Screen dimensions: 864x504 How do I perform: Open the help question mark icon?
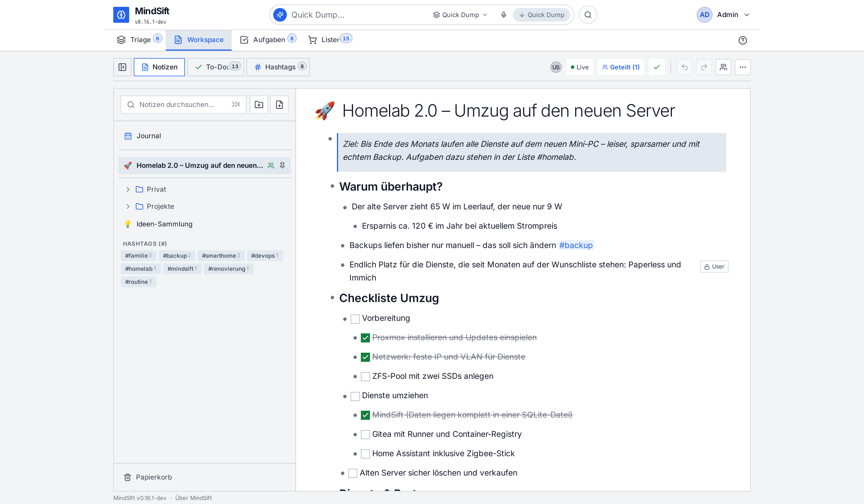742,40
